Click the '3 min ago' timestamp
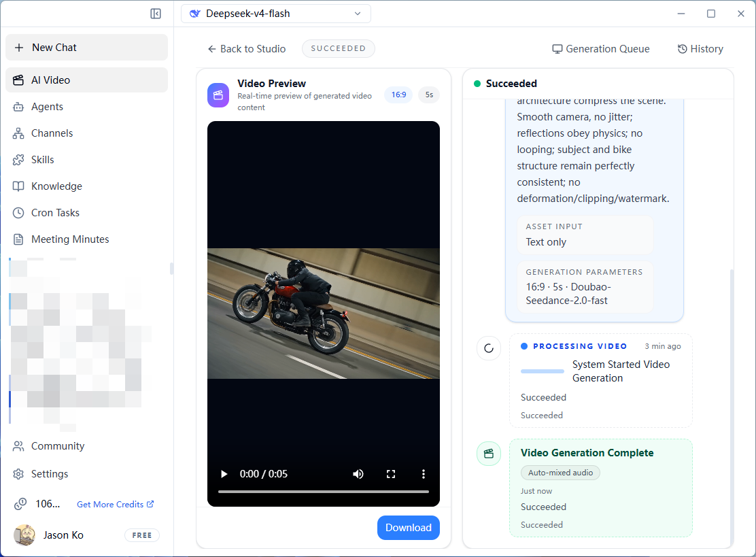Viewport: 756px width, 557px height. coord(663,346)
